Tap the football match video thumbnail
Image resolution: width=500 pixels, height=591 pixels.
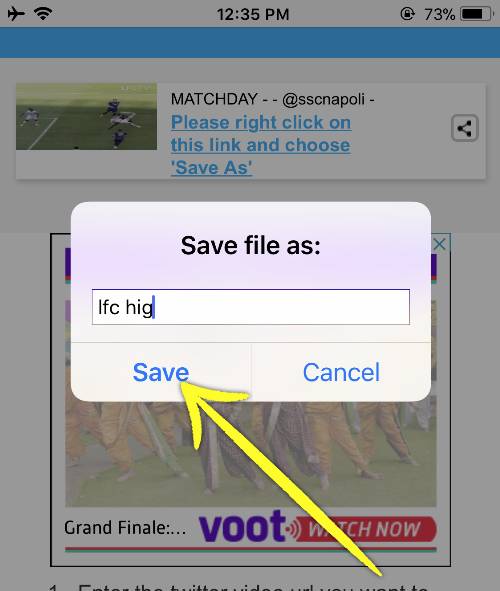86,116
